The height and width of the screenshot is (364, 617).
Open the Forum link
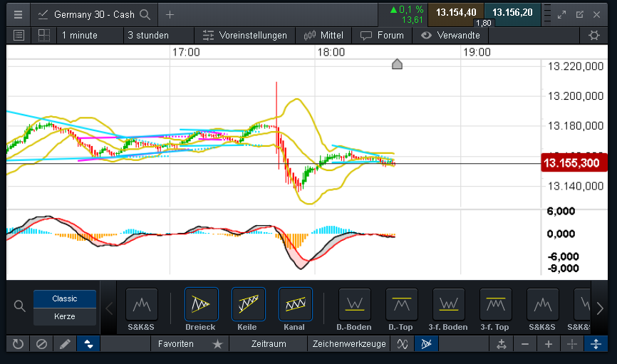click(383, 35)
